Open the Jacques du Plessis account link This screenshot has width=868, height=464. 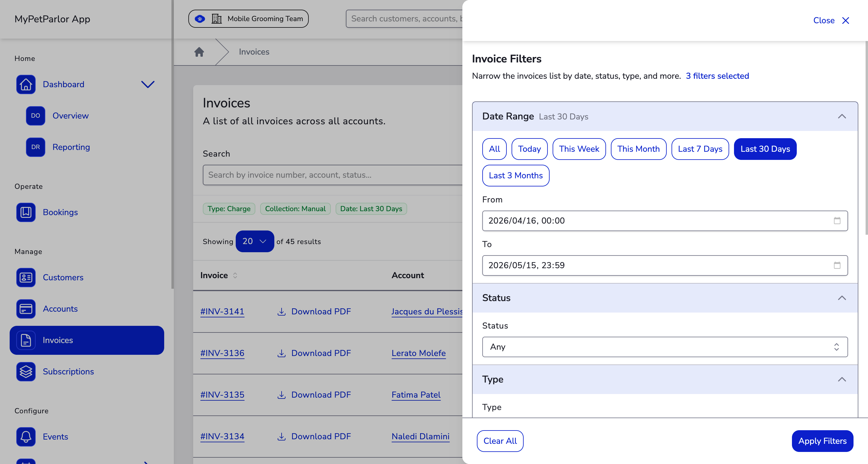pos(427,311)
